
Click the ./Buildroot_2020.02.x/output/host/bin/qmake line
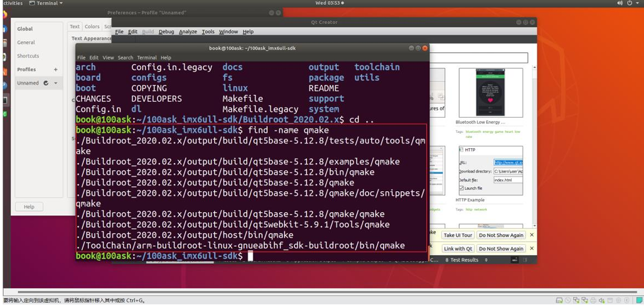pyautogui.click(x=184, y=235)
